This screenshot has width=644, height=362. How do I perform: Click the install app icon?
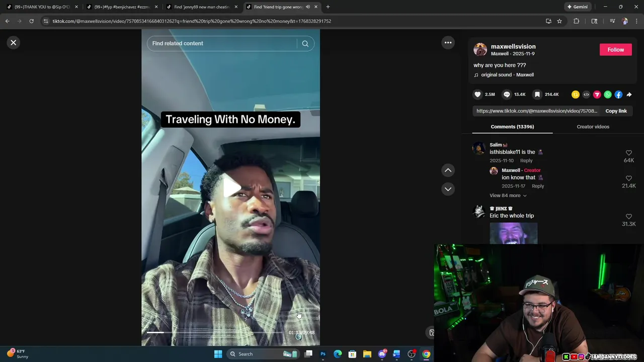coord(548,21)
